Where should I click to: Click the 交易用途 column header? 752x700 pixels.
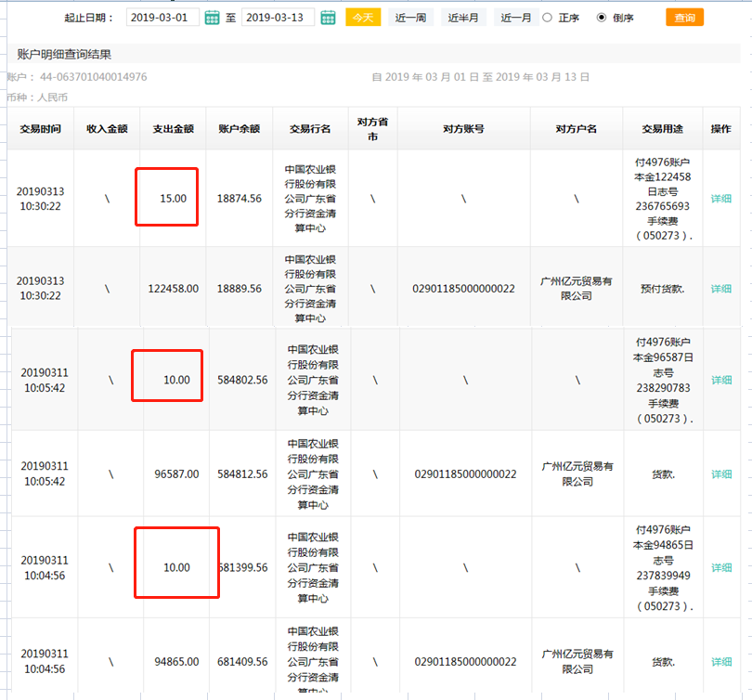pos(662,129)
